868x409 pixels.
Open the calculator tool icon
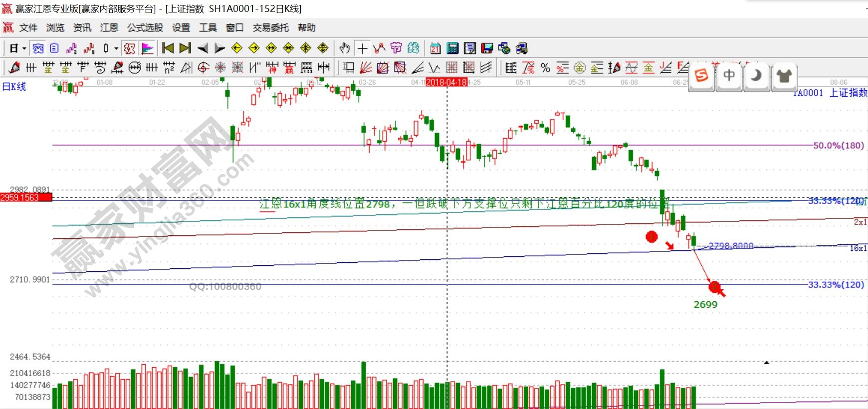pyautogui.click(x=452, y=48)
